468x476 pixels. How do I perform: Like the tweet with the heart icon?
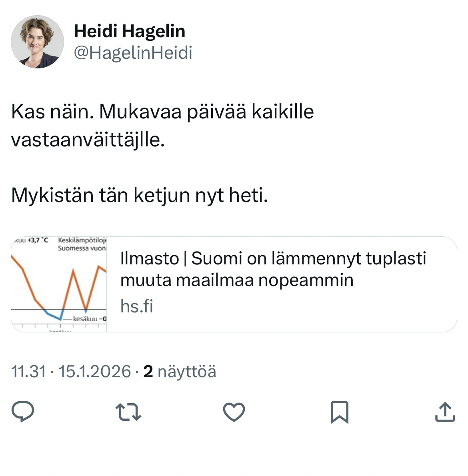click(x=234, y=412)
